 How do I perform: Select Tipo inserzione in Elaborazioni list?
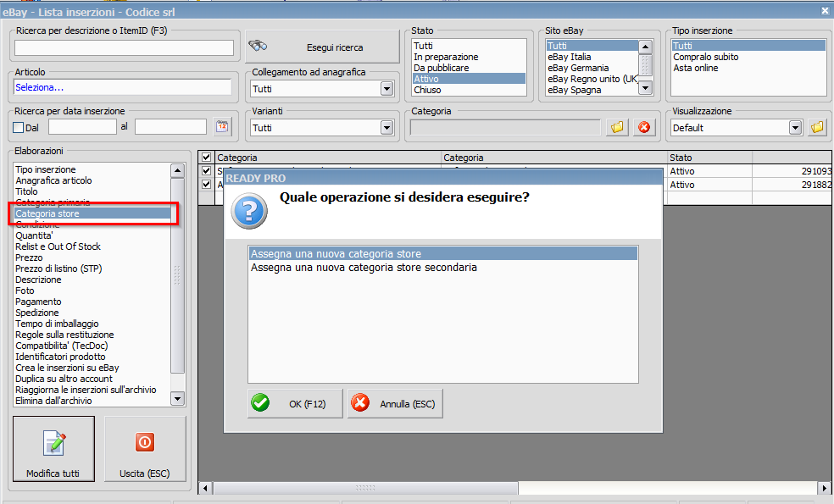point(92,169)
